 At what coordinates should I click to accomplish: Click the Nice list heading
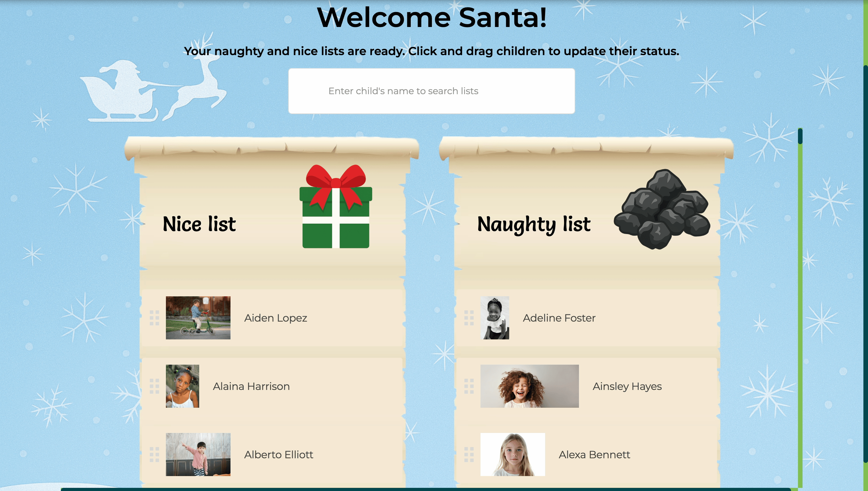tap(199, 224)
